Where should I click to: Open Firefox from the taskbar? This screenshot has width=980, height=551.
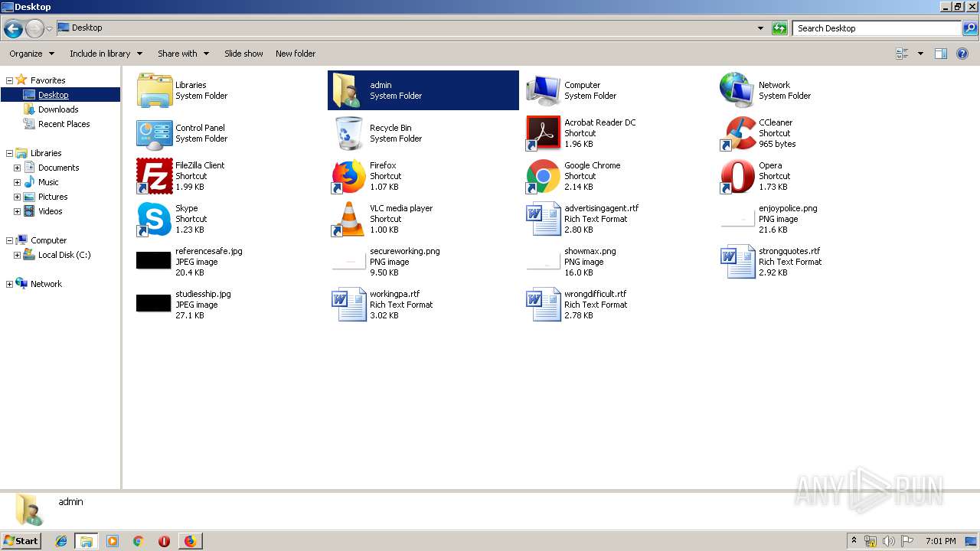[190, 541]
